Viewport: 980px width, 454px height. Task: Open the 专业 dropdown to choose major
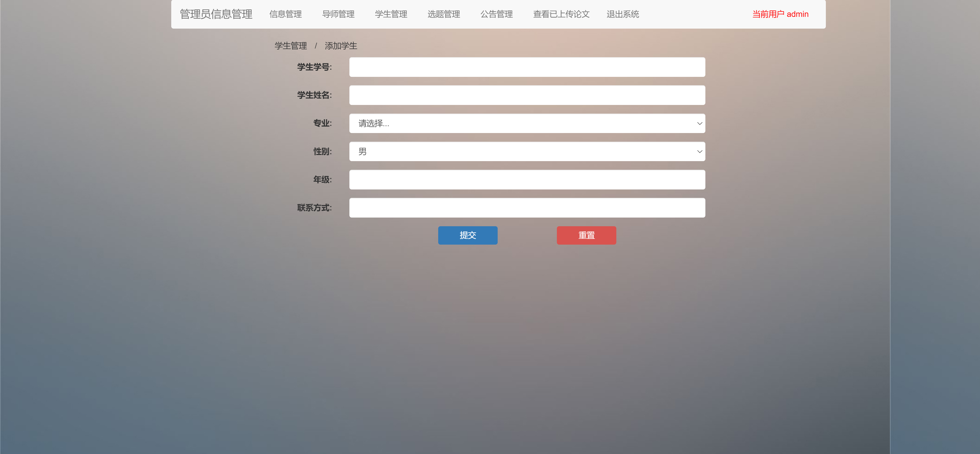pyautogui.click(x=527, y=123)
